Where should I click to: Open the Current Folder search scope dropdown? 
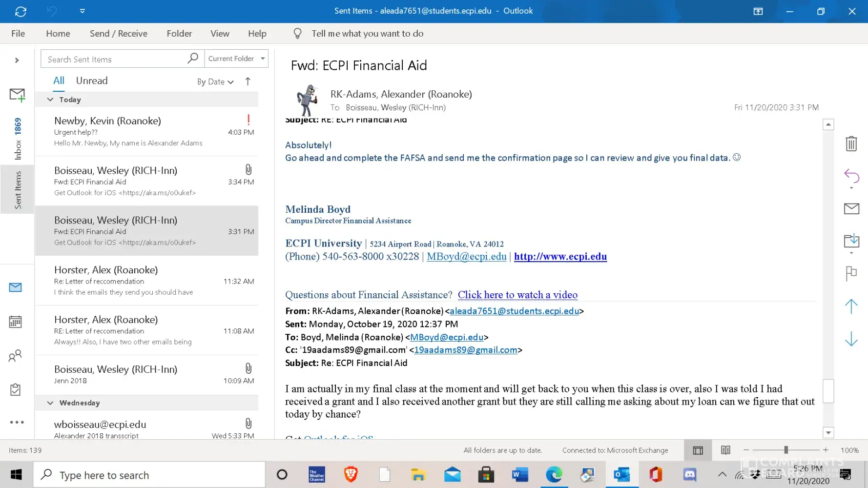(236, 59)
